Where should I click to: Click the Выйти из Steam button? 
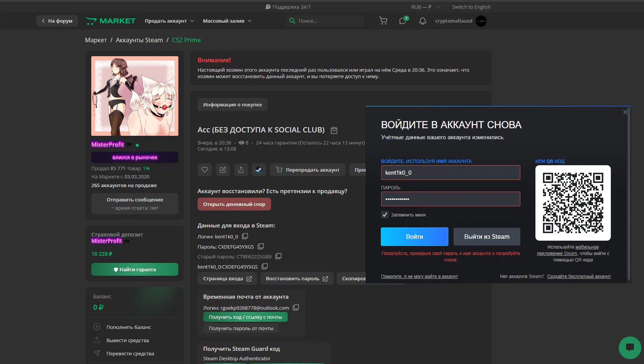487,237
